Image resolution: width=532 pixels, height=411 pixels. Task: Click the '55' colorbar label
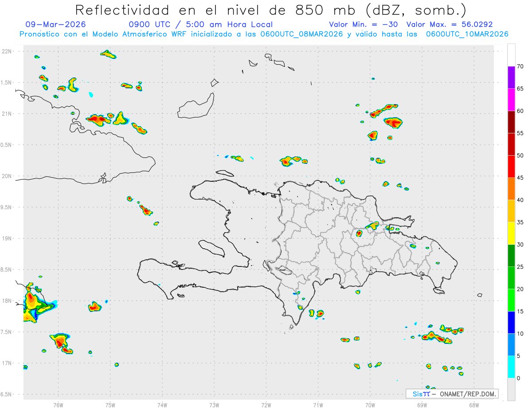520,133
